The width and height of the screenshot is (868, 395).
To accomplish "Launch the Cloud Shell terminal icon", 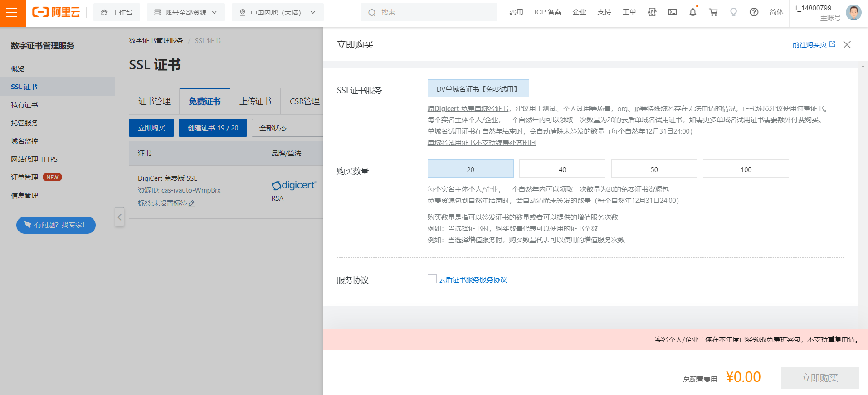I will (673, 12).
